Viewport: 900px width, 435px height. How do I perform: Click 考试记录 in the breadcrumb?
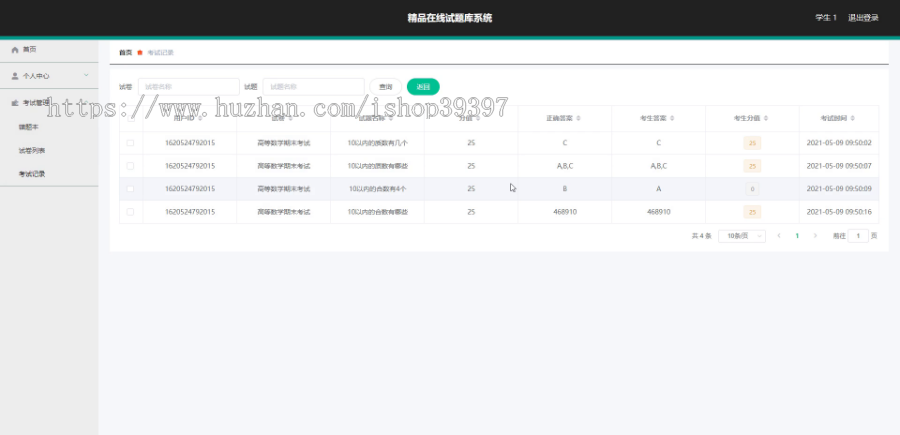point(161,52)
